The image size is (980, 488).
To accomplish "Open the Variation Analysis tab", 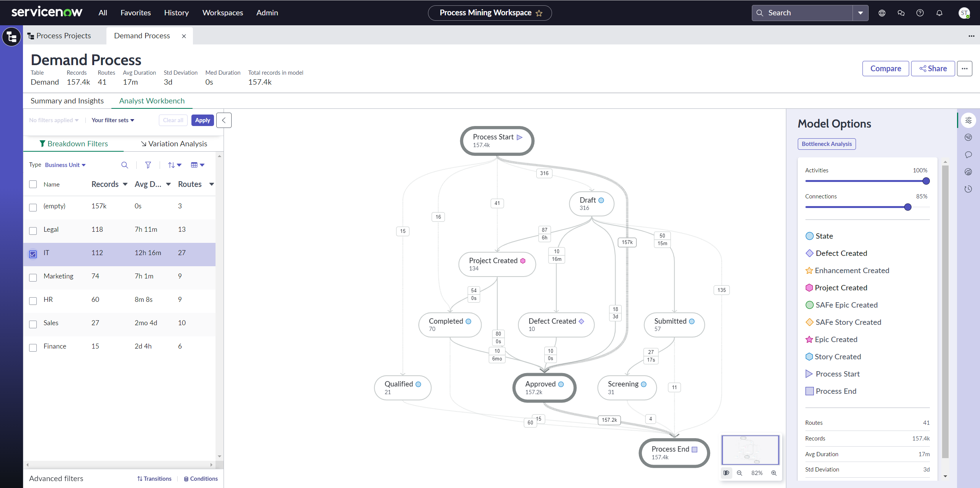I will pyautogui.click(x=174, y=144).
